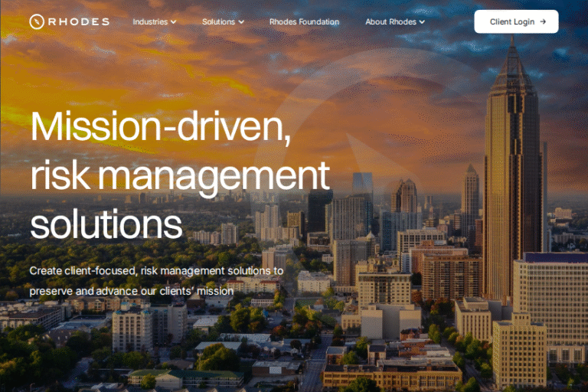Click the "preserve and advance" description line
The width and height of the screenshot is (588, 392).
coord(131,292)
